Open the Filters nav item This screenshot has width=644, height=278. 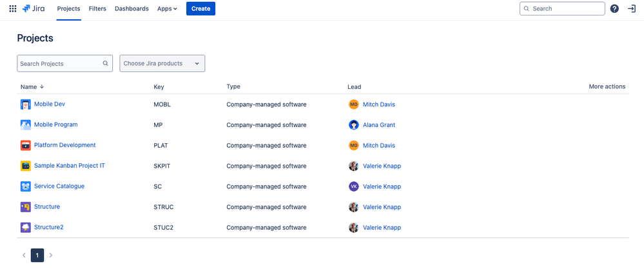97,8
